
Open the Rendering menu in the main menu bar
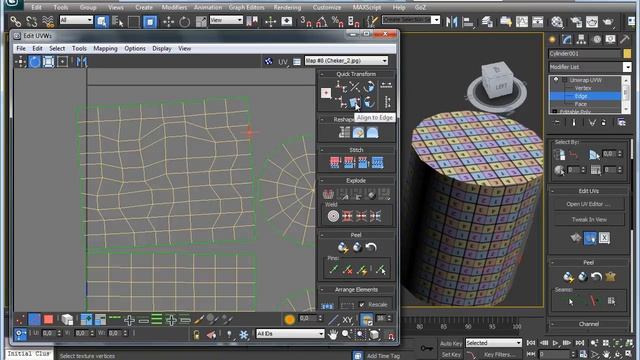[287, 7]
